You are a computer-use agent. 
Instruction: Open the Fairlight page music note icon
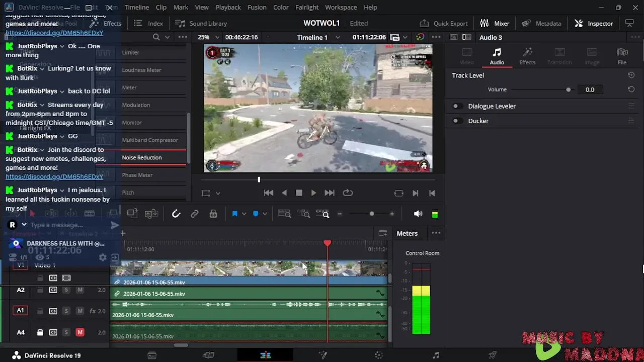436,355
